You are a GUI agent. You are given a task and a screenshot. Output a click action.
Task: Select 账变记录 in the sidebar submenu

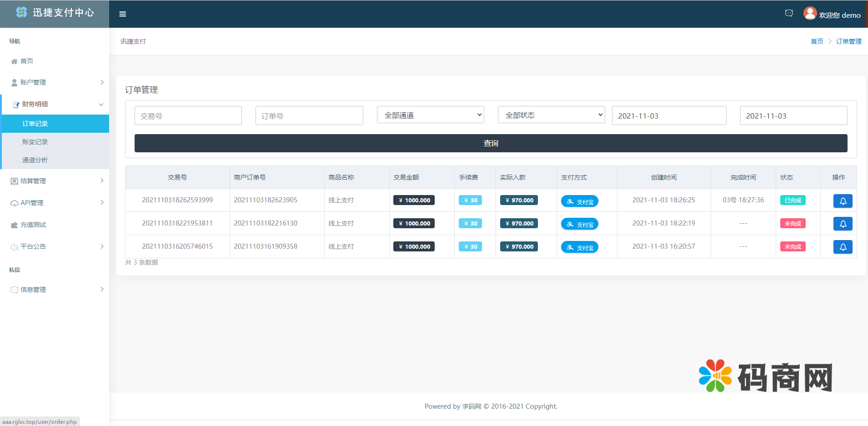[x=35, y=142]
